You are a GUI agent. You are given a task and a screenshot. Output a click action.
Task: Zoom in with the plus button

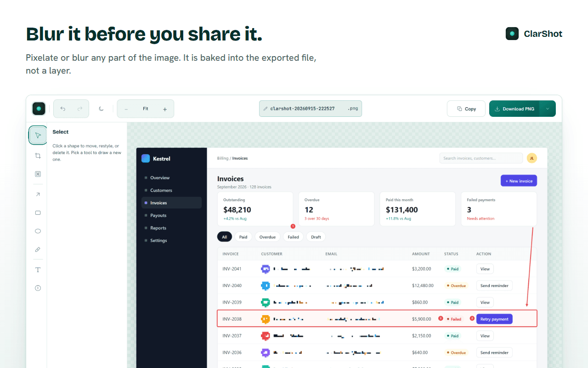[165, 109]
